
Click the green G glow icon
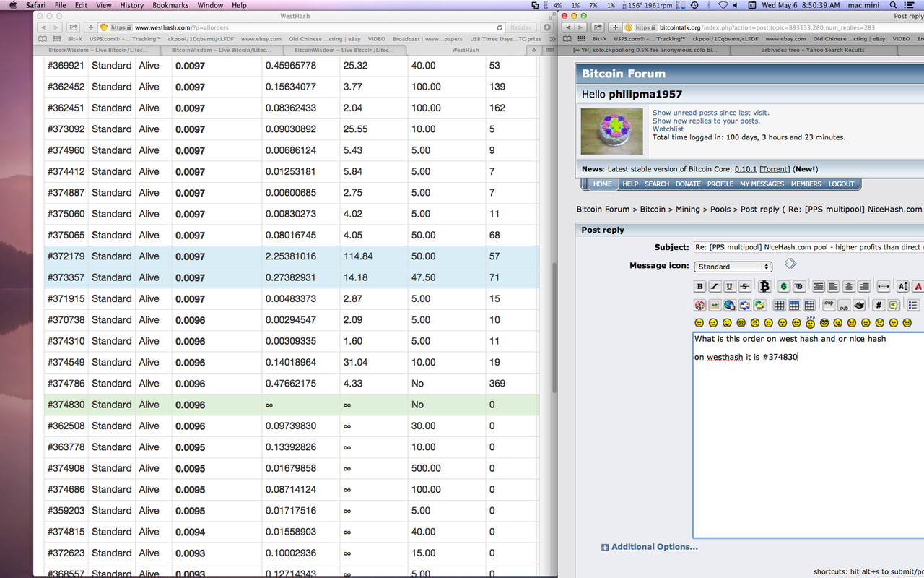[x=784, y=286]
